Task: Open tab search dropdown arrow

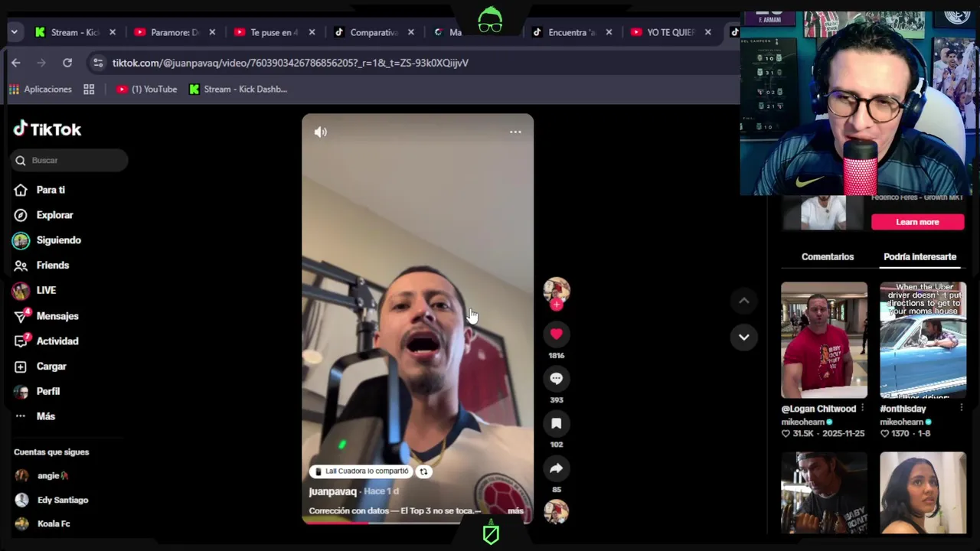Action: click(14, 32)
